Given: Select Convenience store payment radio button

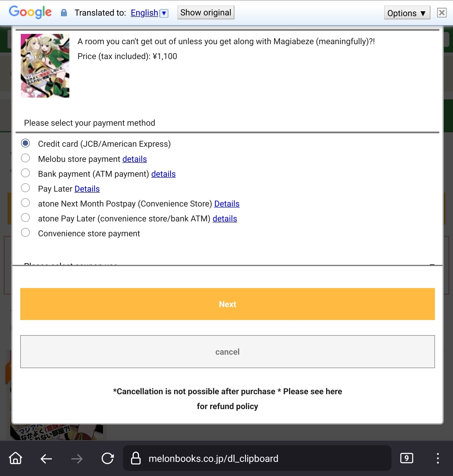Looking at the screenshot, I should pos(25,233).
